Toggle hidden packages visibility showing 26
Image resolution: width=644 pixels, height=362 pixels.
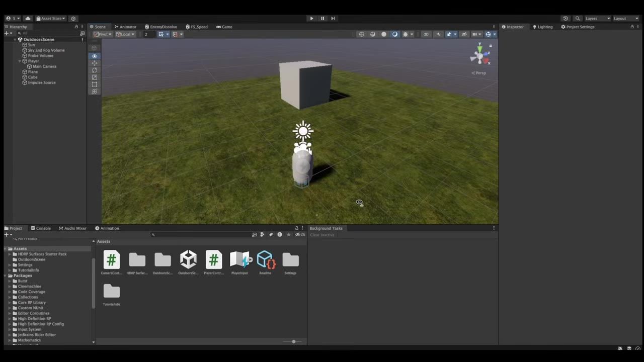pyautogui.click(x=300, y=235)
